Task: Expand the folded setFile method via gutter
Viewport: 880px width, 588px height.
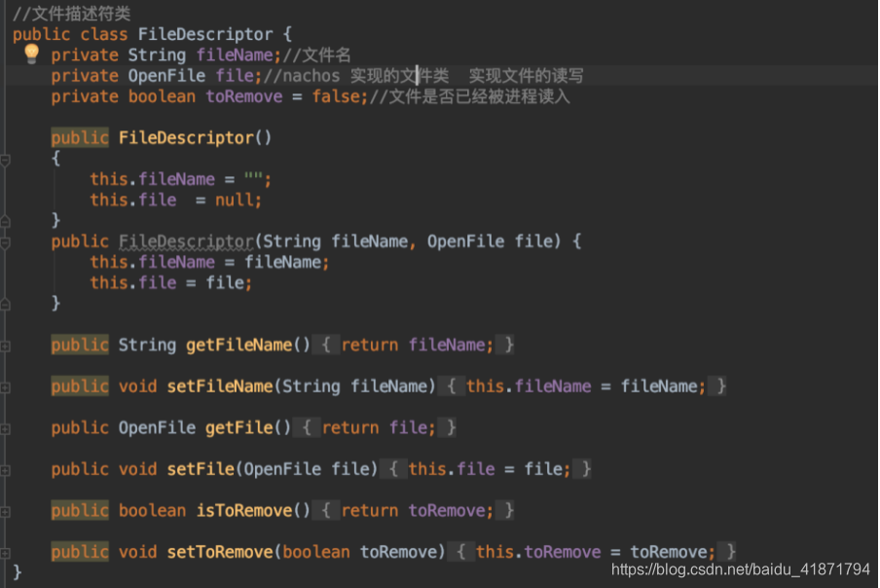Action: click(x=5, y=471)
